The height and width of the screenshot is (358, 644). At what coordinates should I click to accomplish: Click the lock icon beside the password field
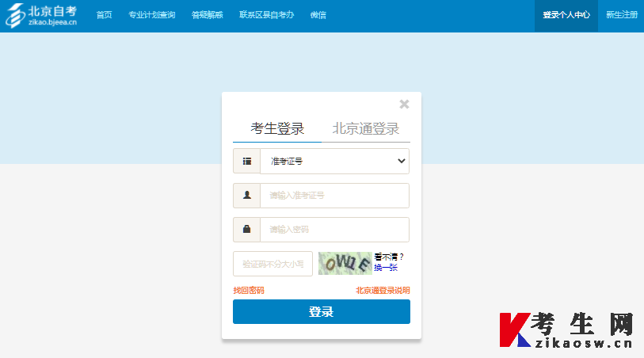tap(247, 230)
